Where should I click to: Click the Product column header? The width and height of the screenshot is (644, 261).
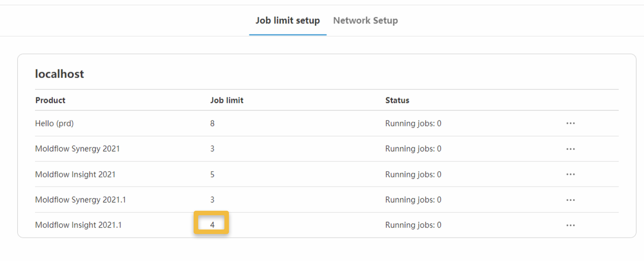50,100
